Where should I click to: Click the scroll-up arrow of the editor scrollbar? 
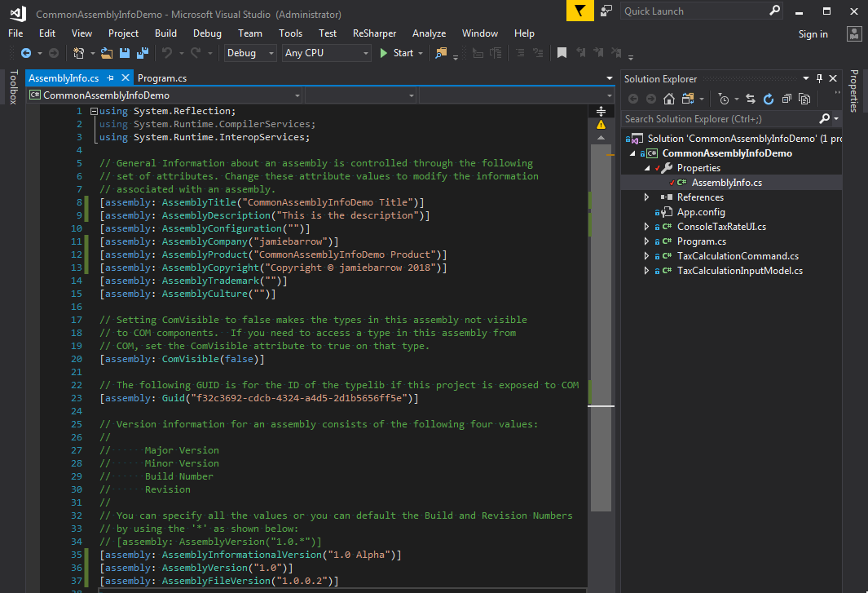[601, 138]
